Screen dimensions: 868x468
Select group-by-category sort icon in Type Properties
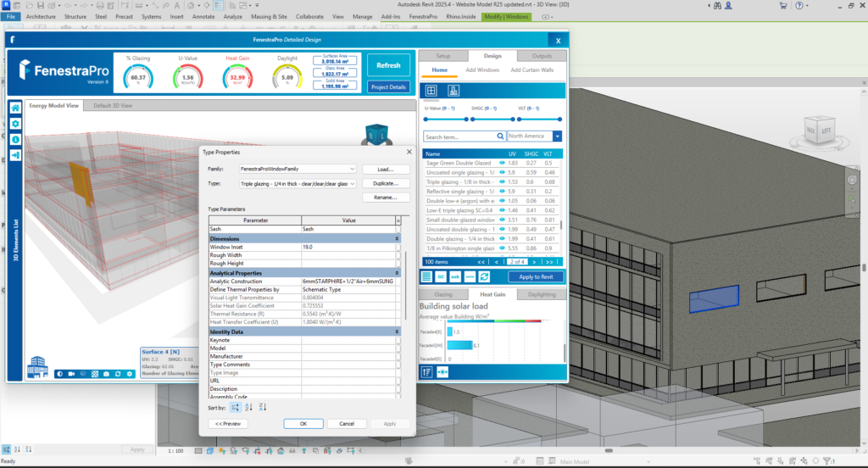click(x=235, y=407)
